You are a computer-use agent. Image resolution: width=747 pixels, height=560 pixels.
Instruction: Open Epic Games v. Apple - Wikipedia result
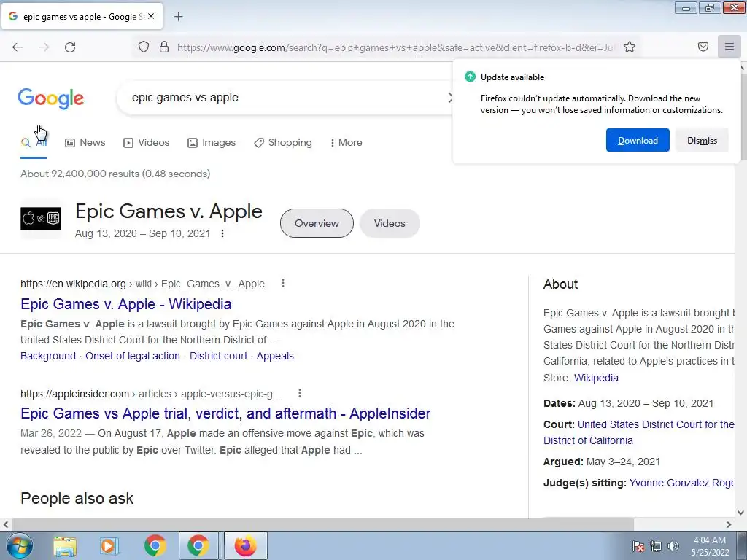click(125, 304)
